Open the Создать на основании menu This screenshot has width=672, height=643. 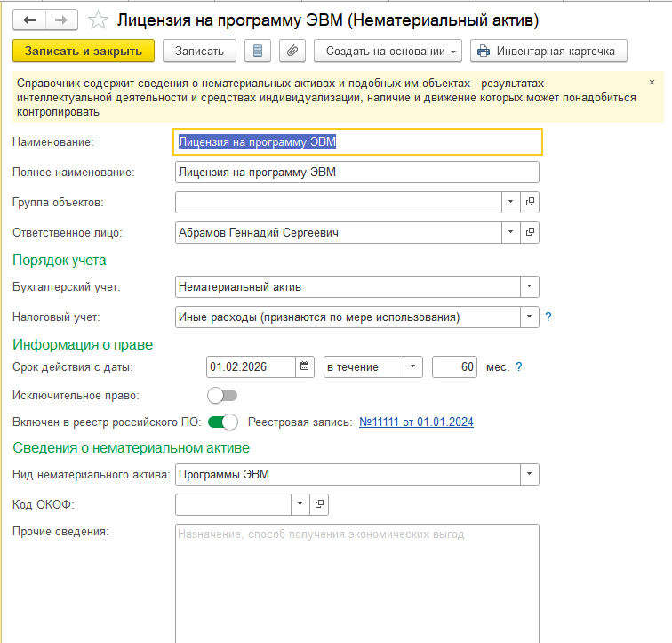click(388, 51)
